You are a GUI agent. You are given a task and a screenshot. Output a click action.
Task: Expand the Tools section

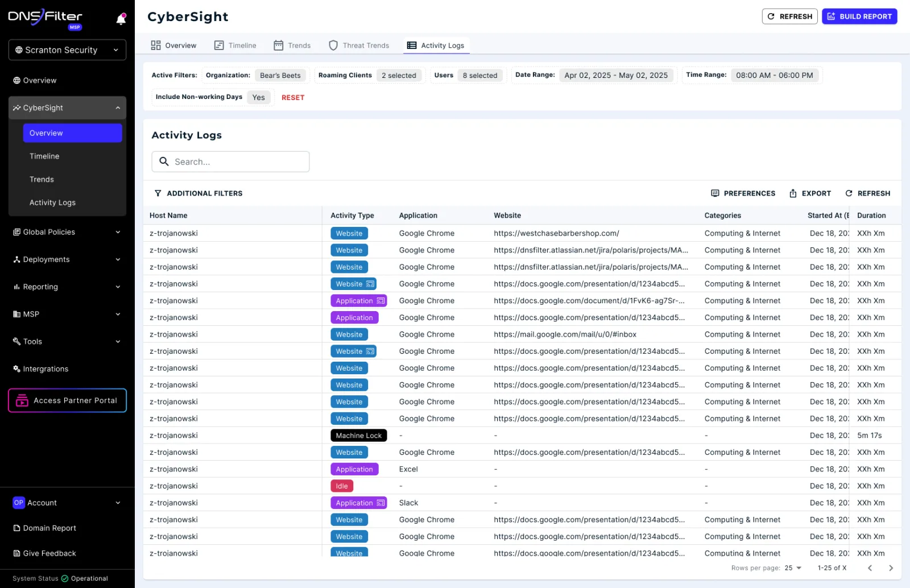coord(118,341)
